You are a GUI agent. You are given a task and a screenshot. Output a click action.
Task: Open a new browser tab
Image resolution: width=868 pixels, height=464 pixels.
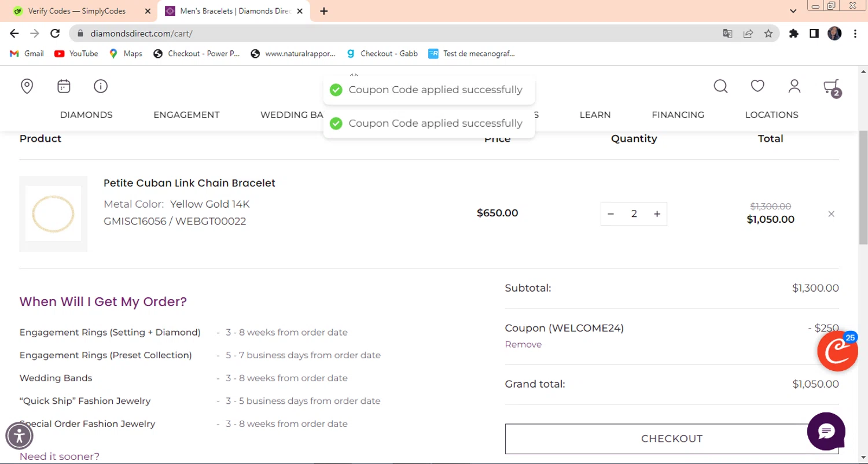[324, 11]
